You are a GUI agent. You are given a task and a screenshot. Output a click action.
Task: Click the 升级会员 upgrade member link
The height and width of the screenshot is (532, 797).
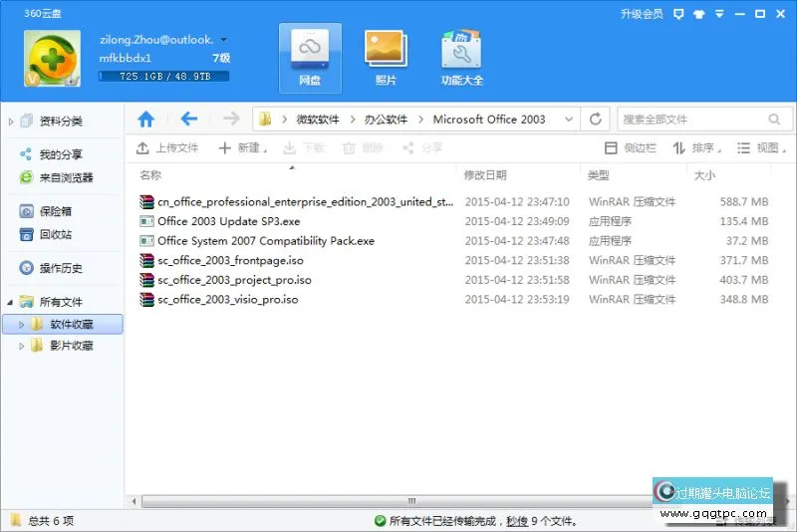coord(642,14)
